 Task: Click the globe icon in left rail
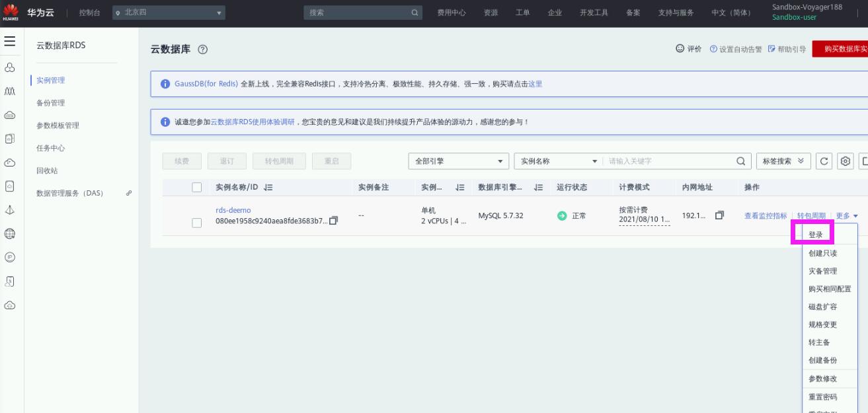pos(10,233)
